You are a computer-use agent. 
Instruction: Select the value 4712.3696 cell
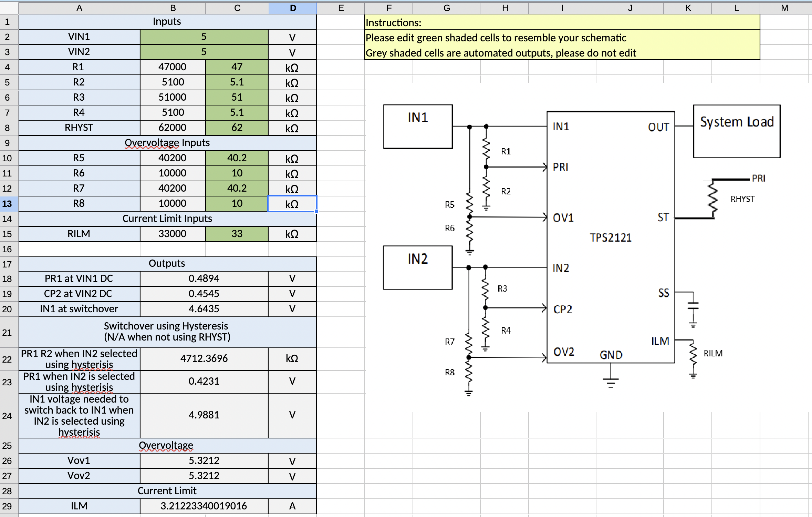tap(204, 359)
